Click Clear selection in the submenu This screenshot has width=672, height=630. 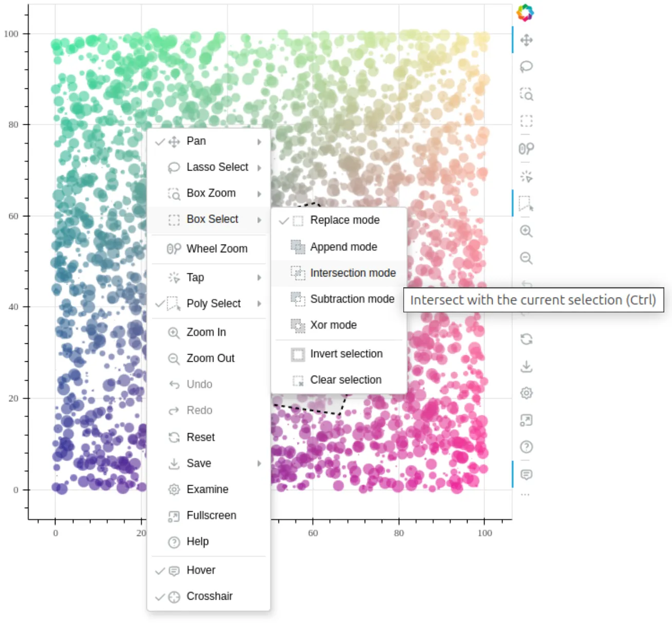346,380
